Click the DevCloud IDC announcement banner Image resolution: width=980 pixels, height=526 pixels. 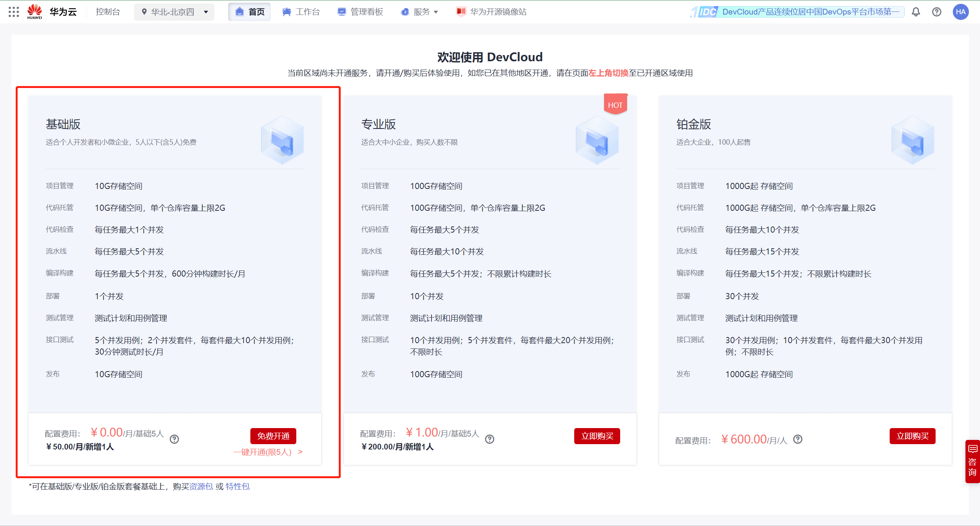pos(797,12)
